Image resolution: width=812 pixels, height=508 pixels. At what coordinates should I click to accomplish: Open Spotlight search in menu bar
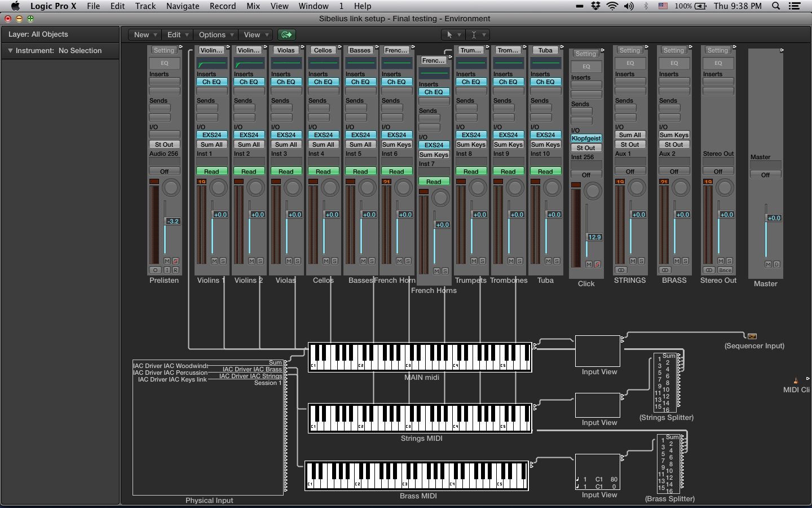point(776,6)
